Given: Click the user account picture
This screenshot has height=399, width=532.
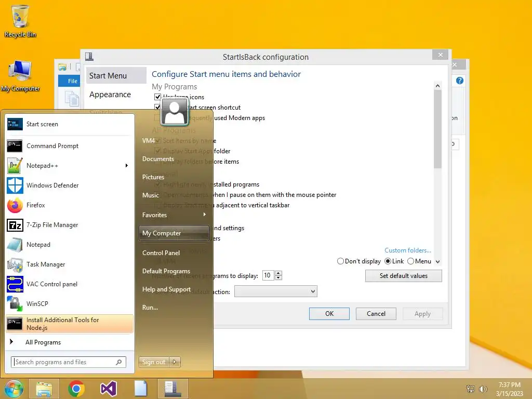Looking at the screenshot, I should [x=175, y=112].
